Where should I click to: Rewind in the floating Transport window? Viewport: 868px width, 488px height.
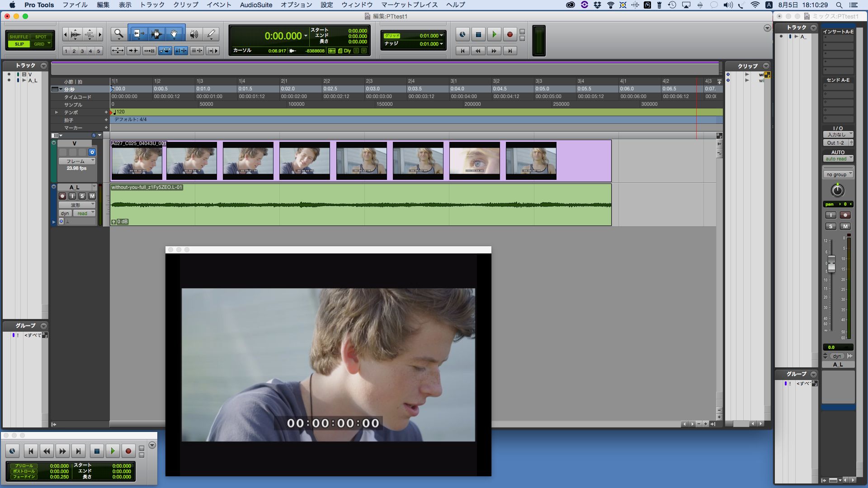coord(47,451)
